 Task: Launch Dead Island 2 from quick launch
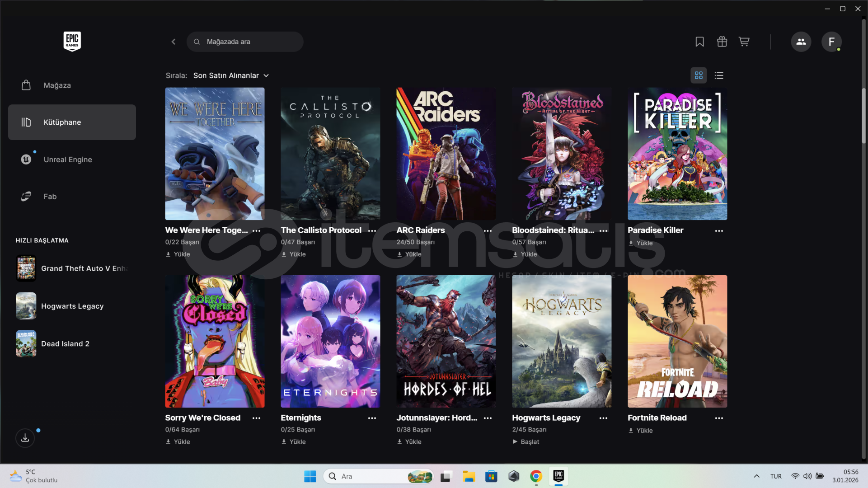point(65,343)
